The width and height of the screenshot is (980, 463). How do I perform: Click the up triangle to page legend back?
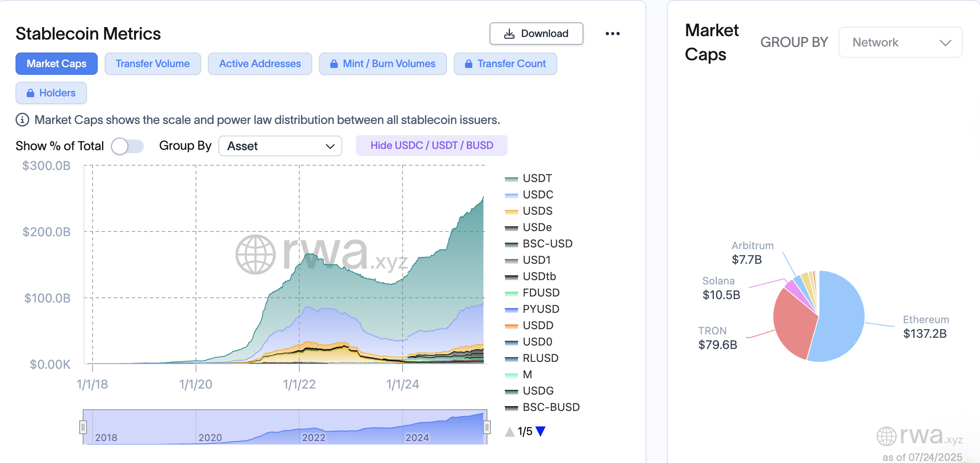point(509,432)
